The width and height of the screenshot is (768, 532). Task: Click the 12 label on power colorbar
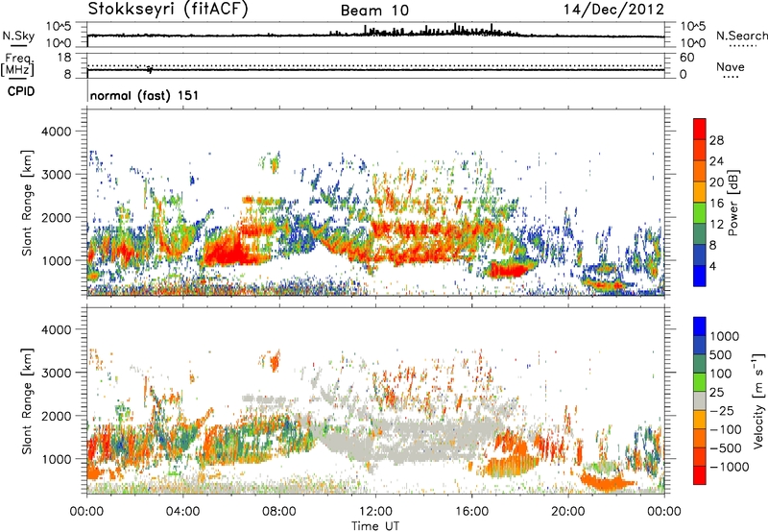[x=716, y=225]
